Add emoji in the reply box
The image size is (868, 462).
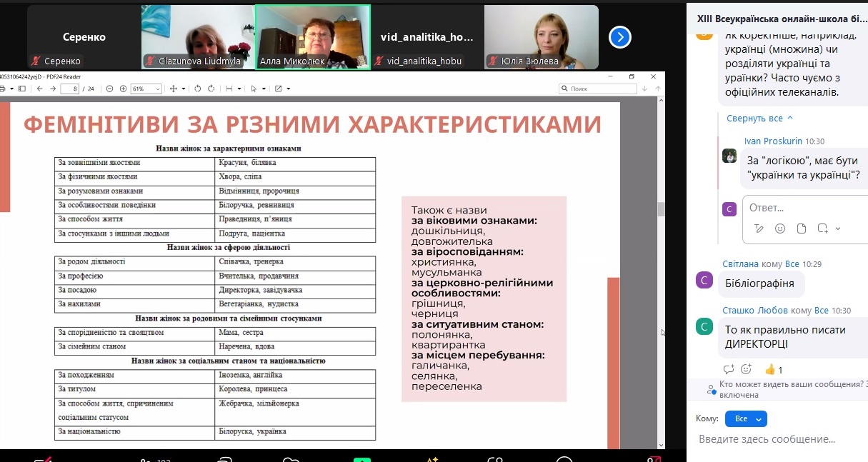[x=780, y=229]
